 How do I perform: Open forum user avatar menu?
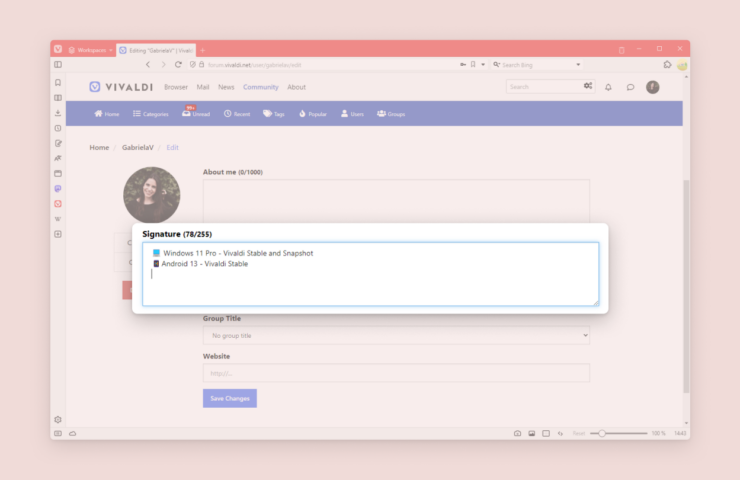point(653,87)
